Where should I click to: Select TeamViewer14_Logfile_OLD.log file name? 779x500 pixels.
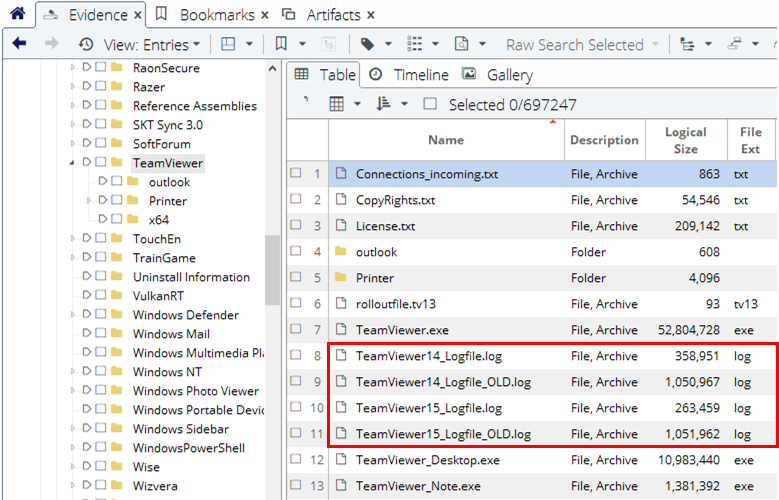coord(443,382)
